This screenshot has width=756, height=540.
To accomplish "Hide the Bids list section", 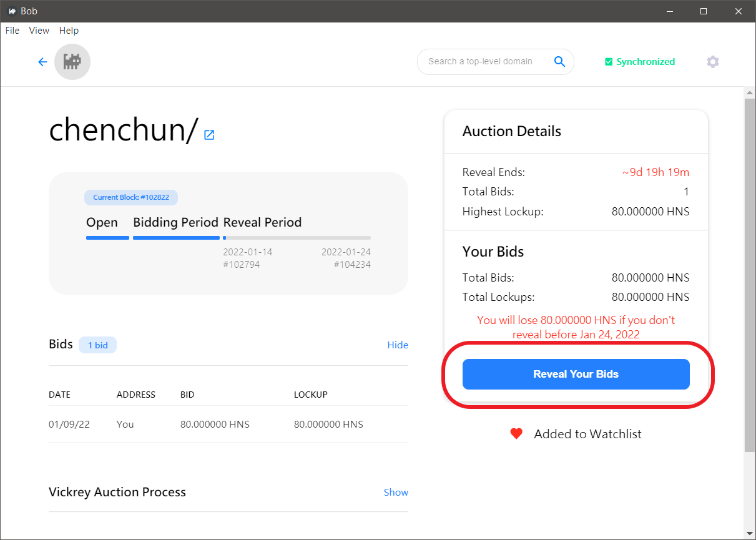I will [x=397, y=345].
